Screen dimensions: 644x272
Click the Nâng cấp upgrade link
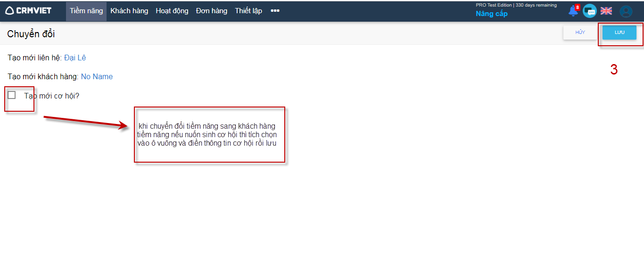coord(491,14)
